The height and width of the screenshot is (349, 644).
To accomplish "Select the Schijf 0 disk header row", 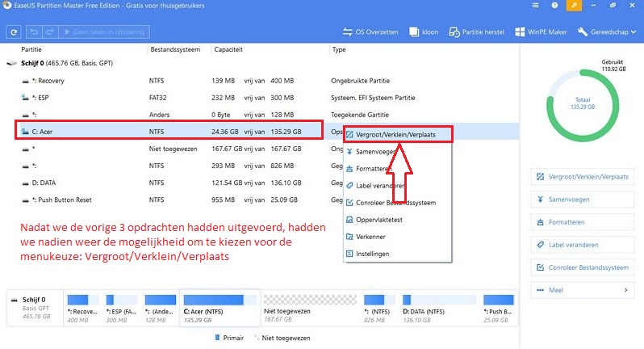I will pos(261,63).
